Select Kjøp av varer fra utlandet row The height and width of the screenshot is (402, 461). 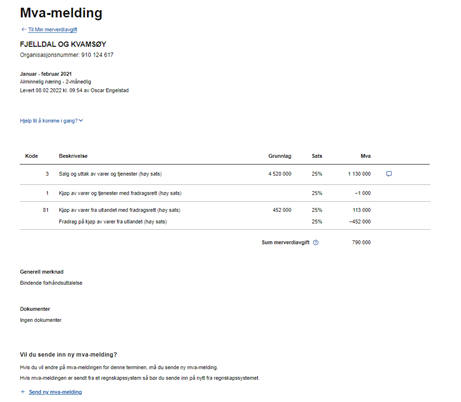[225, 216]
